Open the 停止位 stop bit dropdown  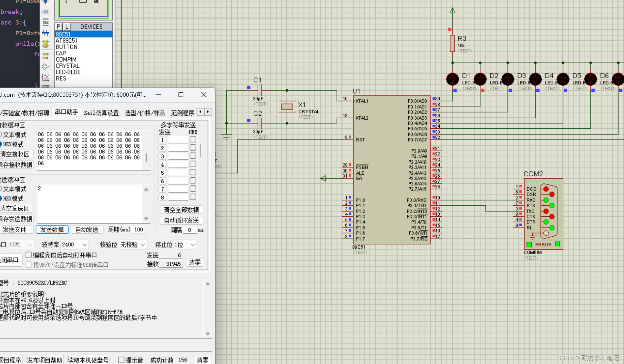tap(185, 245)
